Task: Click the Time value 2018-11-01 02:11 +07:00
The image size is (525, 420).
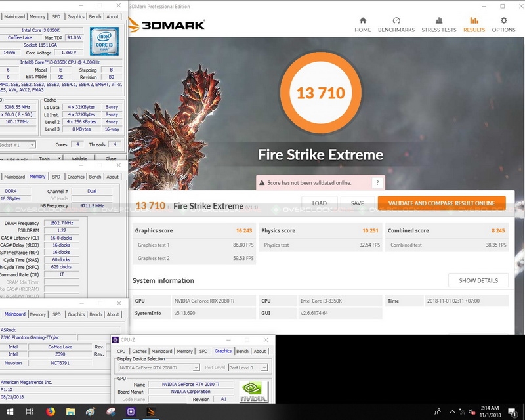Action: coord(453,301)
